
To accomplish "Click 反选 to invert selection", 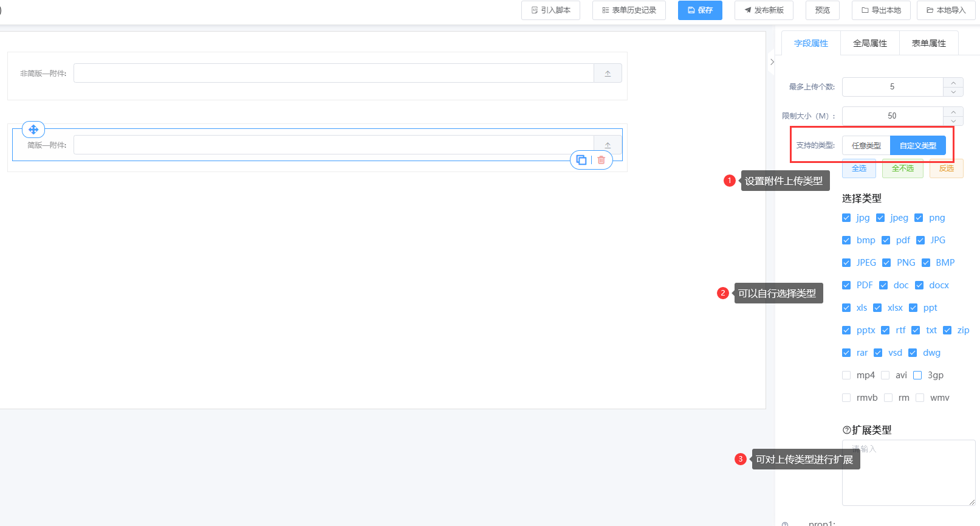I will [x=947, y=168].
